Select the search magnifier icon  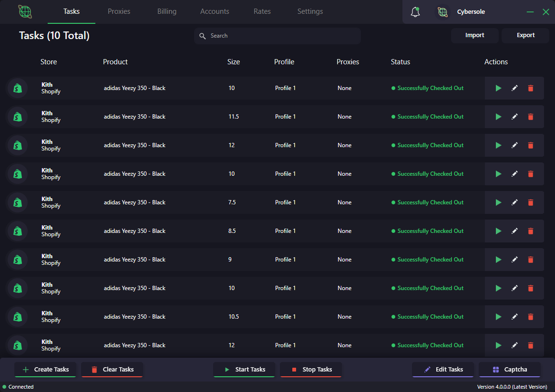click(x=203, y=35)
